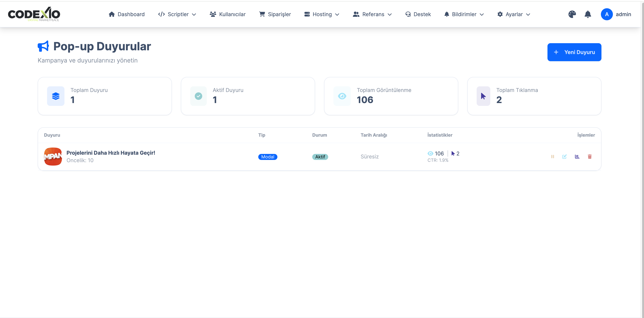Open the theme palette icon
The image size is (644, 318).
click(x=572, y=14)
